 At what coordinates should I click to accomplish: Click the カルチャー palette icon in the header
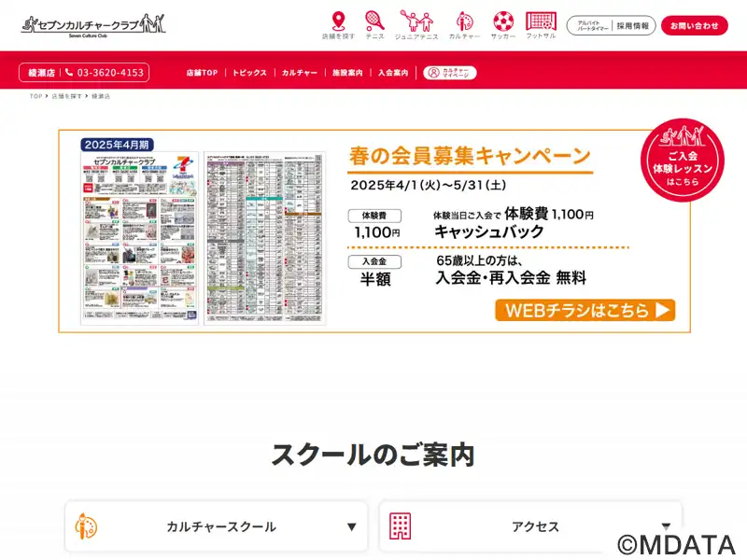(x=464, y=21)
